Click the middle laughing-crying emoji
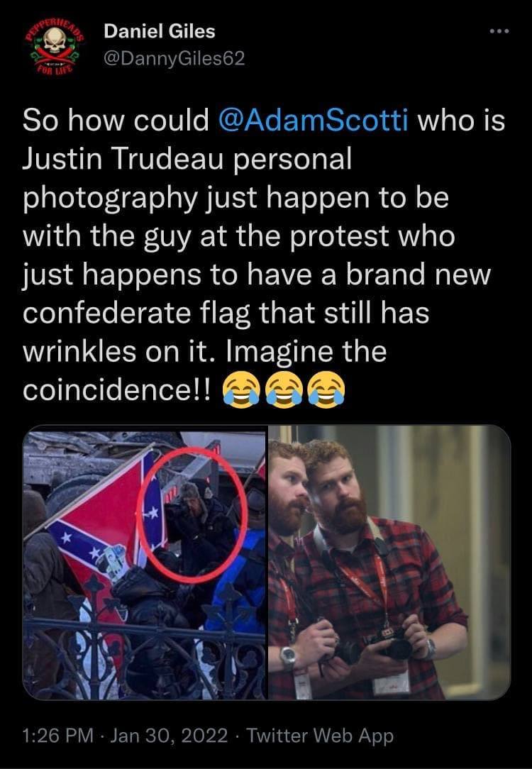Viewport: 532px width, 769px height. click(x=284, y=390)
